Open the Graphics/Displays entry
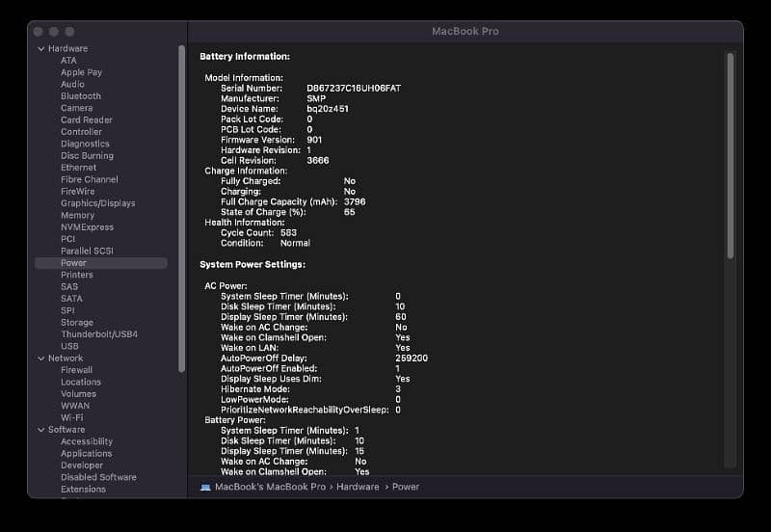Image resolution: width=771 pixels, height=532 pixels. coord(97,203)
